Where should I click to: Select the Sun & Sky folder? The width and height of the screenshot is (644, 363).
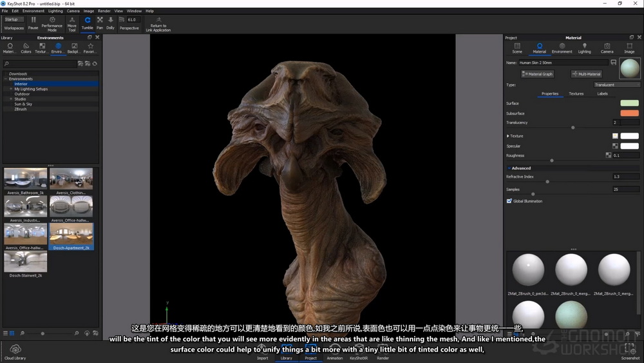[x=23, y=104]
